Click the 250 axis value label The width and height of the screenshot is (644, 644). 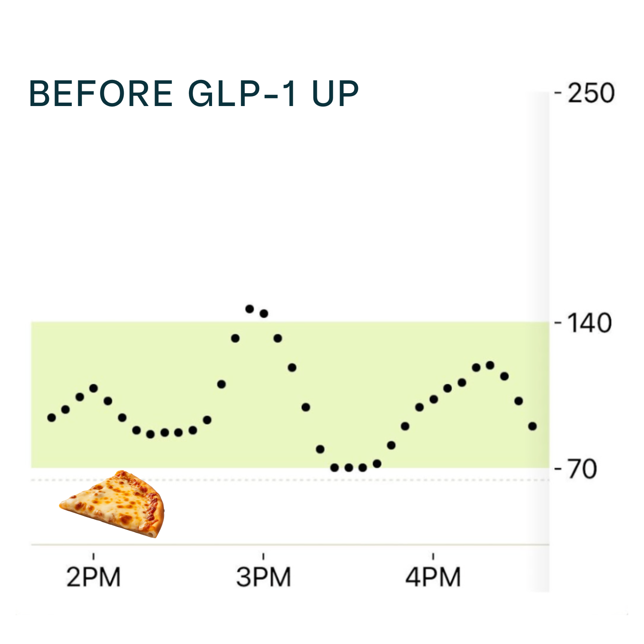[x=591, y=93]
